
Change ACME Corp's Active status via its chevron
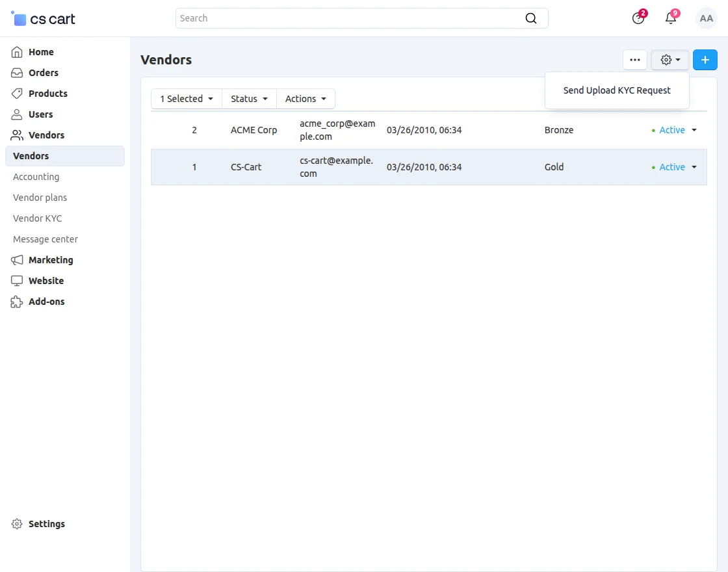coord(694,130)
